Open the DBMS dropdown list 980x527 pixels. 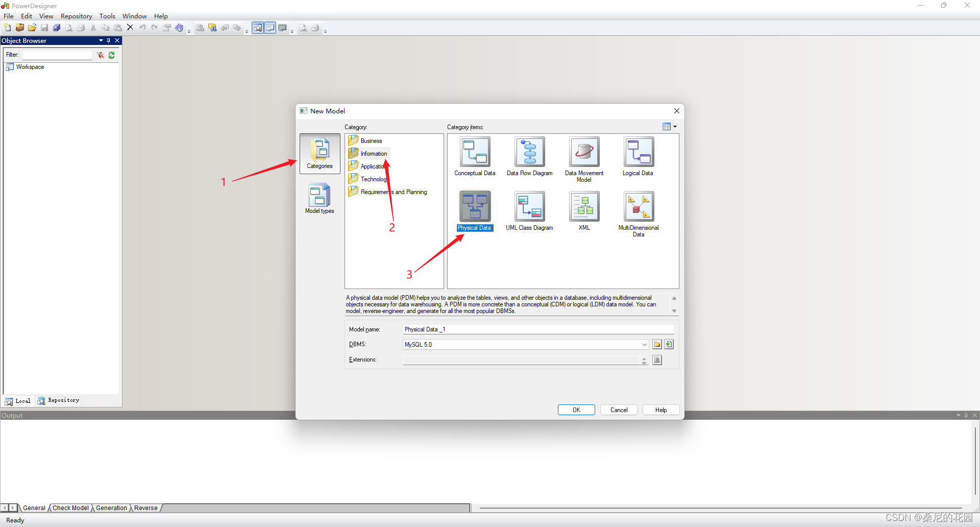[644, 344]
